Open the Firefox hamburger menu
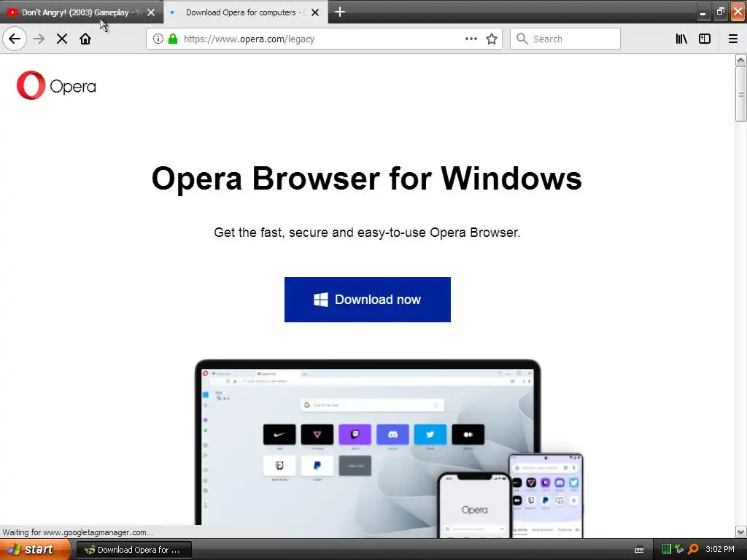Screen dimensions: 747x560 [732, 39]
